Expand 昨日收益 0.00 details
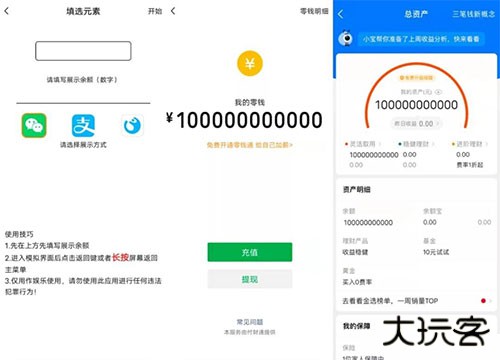Image resolution: width=500 pixels, height=360 pixels. tap(417, 124)
